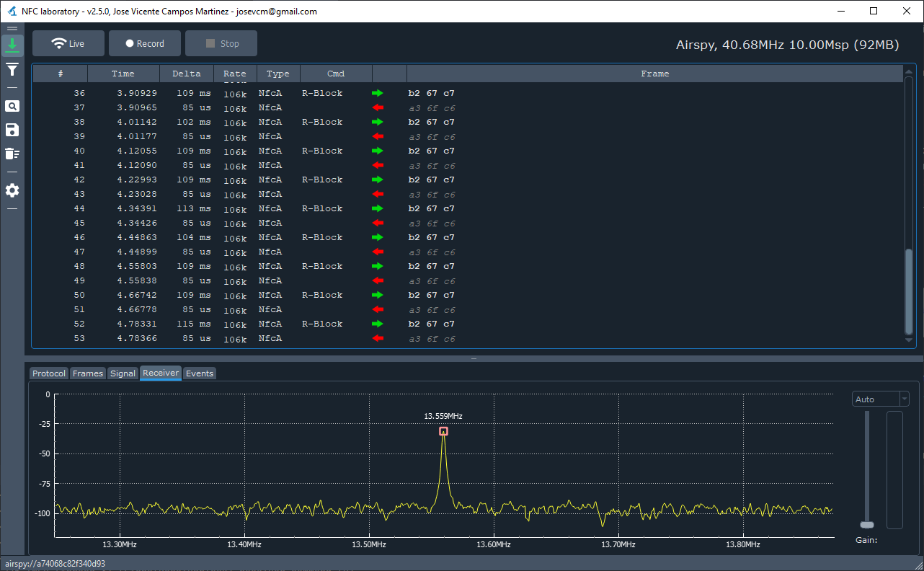The image size is (924, 571).
Task: Click the frame list vertical scrollbar thumb
Action: tap(909, 291)
